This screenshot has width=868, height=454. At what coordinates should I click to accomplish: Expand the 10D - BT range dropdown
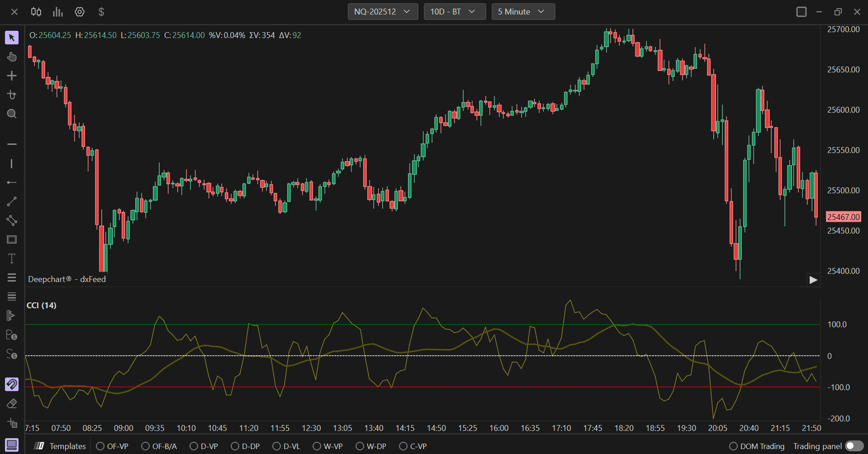pyautogui.click(x=455, y=12)
